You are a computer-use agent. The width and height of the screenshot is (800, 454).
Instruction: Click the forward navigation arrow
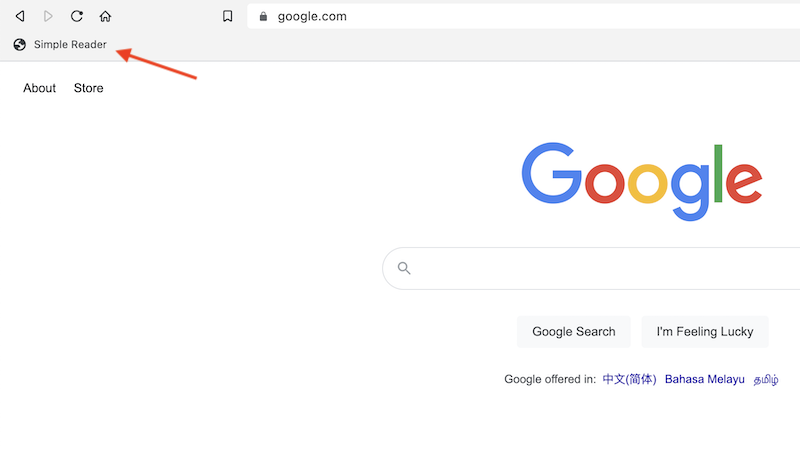coord(48,16)
